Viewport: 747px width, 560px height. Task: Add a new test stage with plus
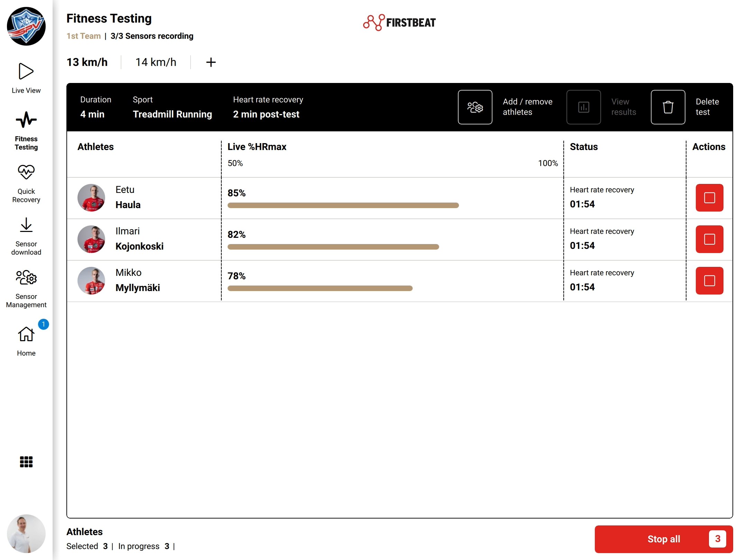pos(211,62)
